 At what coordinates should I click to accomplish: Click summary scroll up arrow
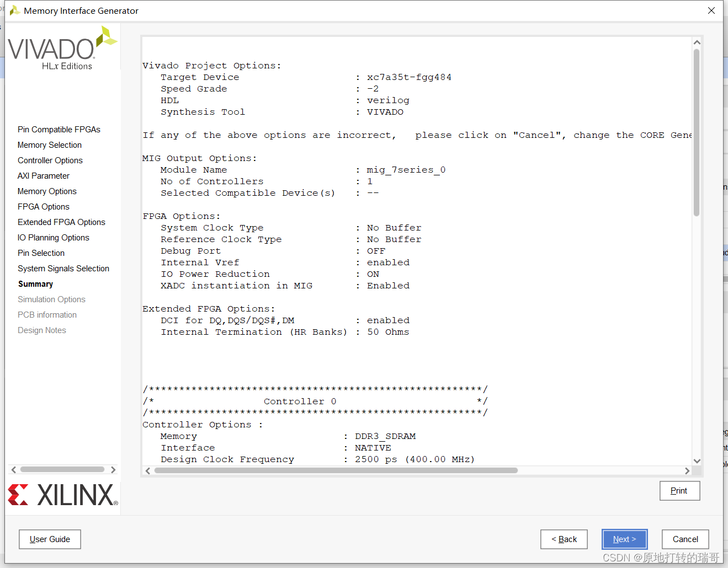pyautogui.click(x=697, y=42)
